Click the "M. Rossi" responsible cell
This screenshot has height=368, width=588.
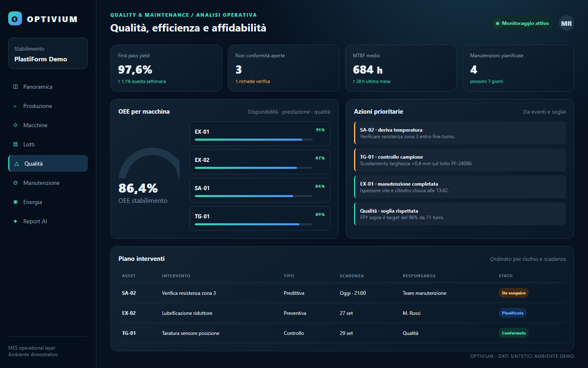(x=412, y=313)
